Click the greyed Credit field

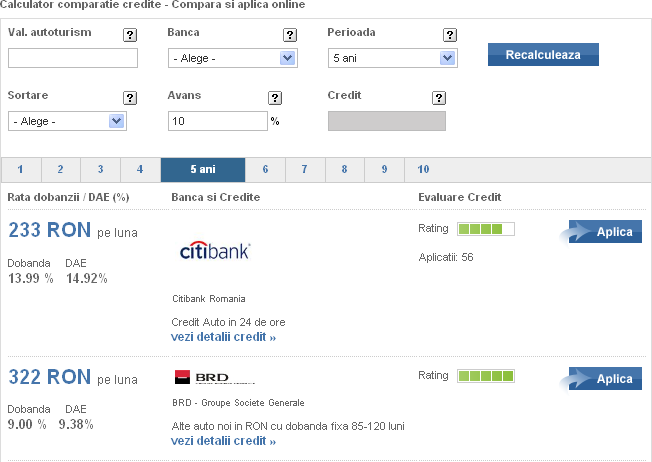(387, 121)
